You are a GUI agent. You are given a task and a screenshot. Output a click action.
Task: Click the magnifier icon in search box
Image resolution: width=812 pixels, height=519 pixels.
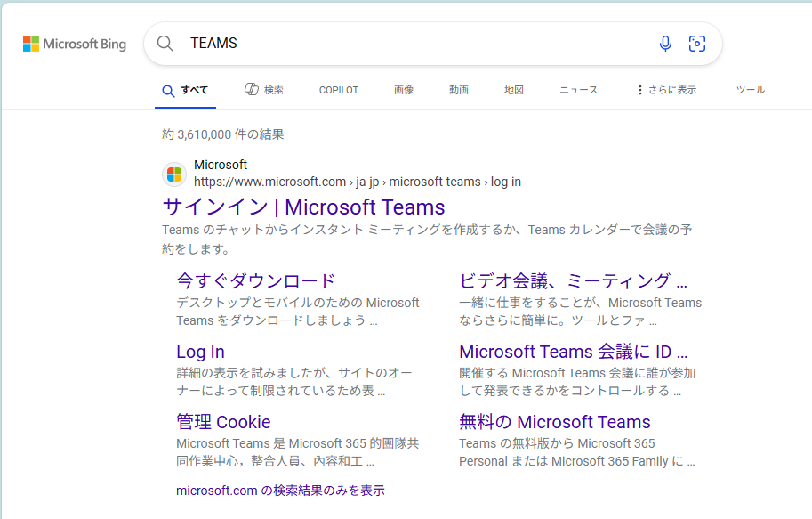coord(165,44)
